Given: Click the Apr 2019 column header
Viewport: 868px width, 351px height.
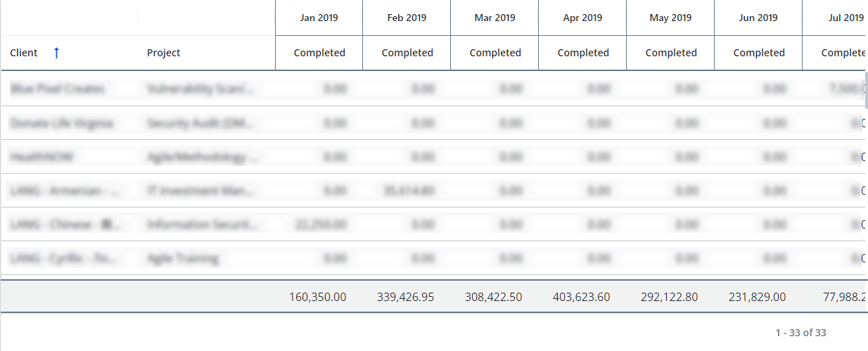Looking at the screenshot, I should 582,18.
